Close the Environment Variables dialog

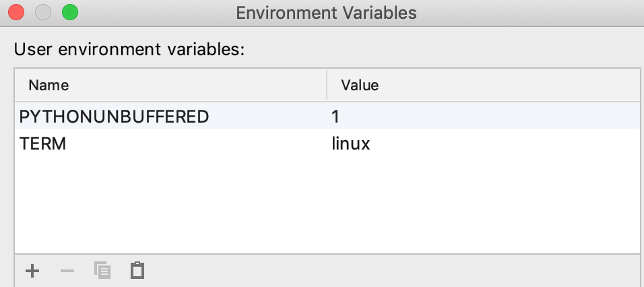tap(17, 12)
